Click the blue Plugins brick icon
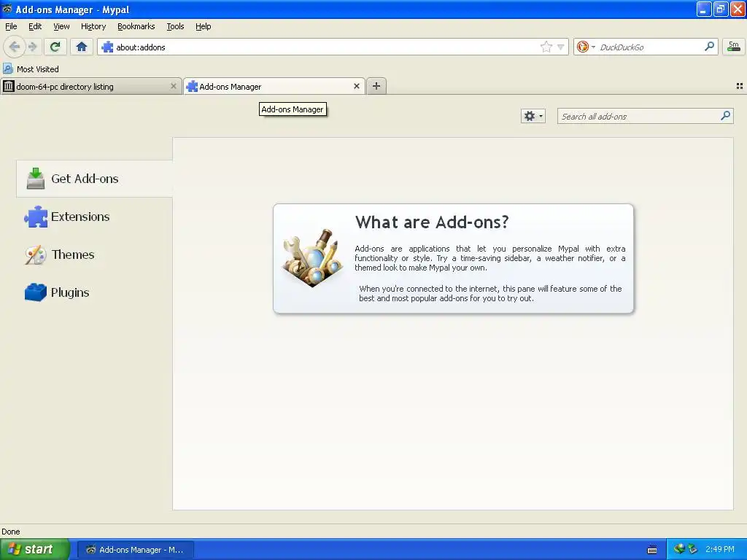The image size is (747, 560). [x=36, y=292]
